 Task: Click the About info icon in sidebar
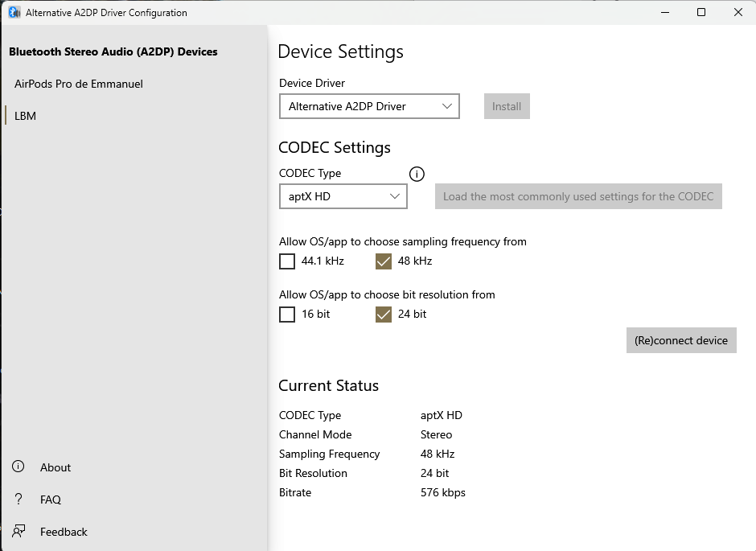[18, 467]
